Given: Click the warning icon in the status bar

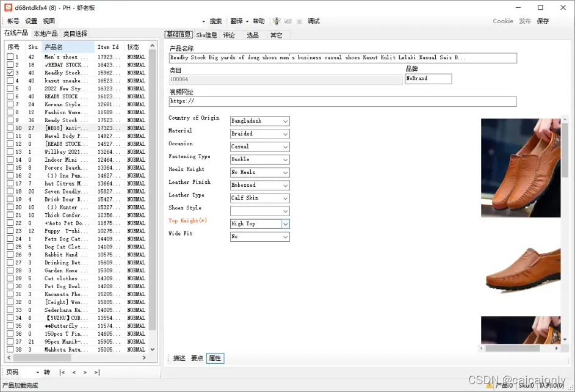Looking at the screenshot, I should point(489,385).
